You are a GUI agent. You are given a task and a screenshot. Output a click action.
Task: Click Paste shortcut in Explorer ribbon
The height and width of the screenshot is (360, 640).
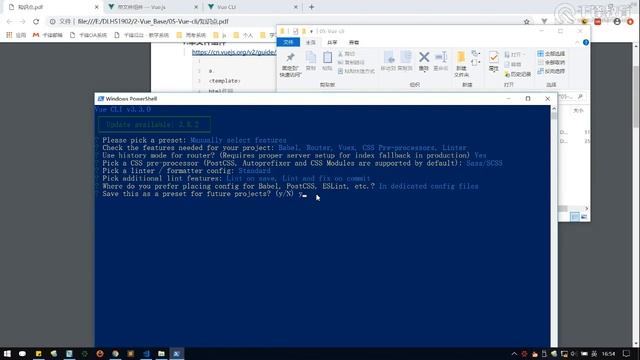356,71
